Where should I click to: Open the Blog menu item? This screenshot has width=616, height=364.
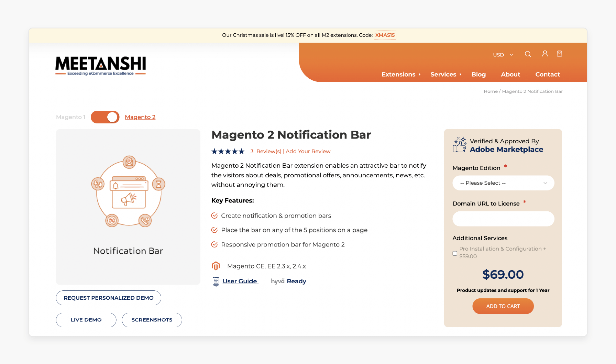pyautogui.click(x=478, y=74)
